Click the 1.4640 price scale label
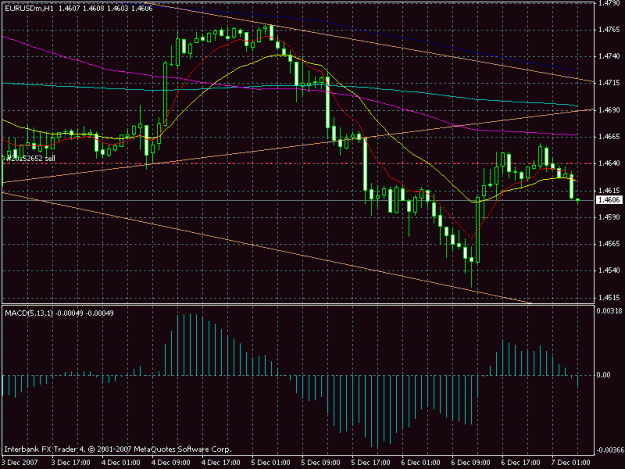 click(609, 163)
